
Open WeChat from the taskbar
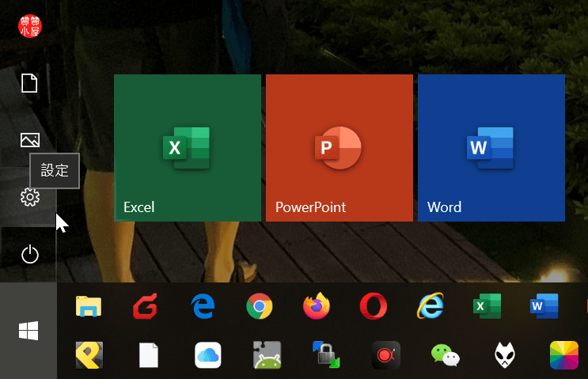point(445,355)
